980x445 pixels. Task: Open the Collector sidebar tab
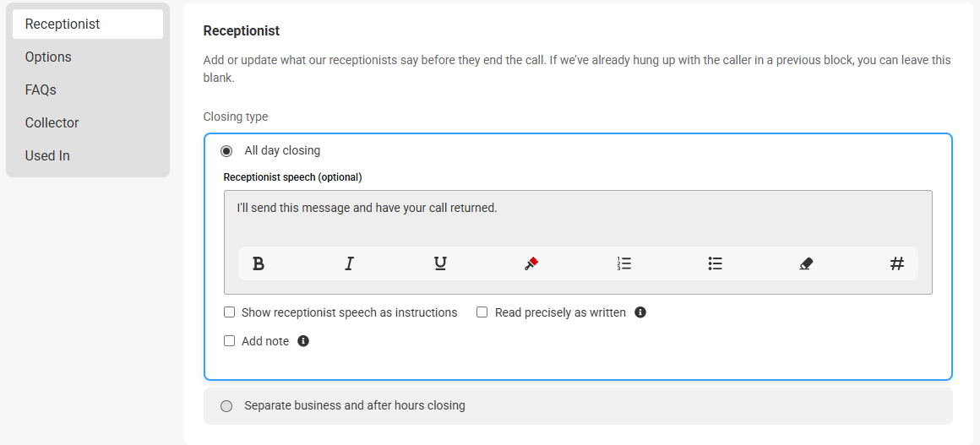(x=88, y=122)
